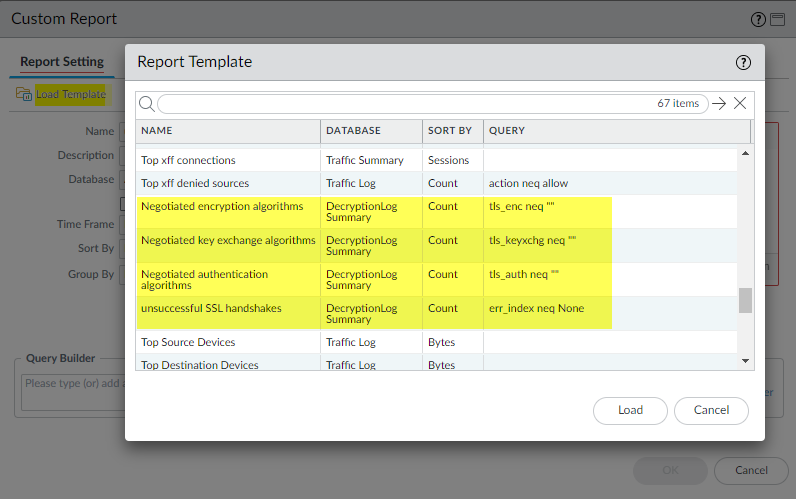Clear the template search with X icon
The width and height of the screenshot is (796, 499).
tap(740, 104)
